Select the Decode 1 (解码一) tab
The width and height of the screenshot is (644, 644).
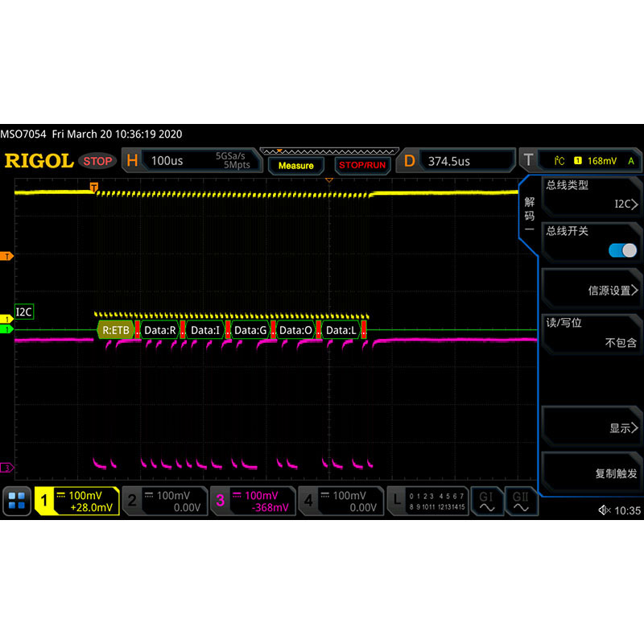tap(529, 215)
